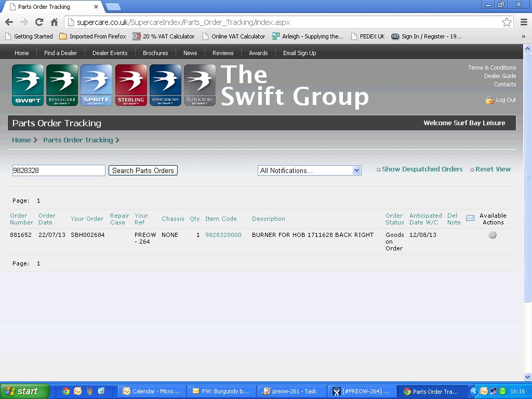The height and width of the screenshot is (399, 532).
Task: Sort by Del Note column header
Action: [x=454, y=219]
